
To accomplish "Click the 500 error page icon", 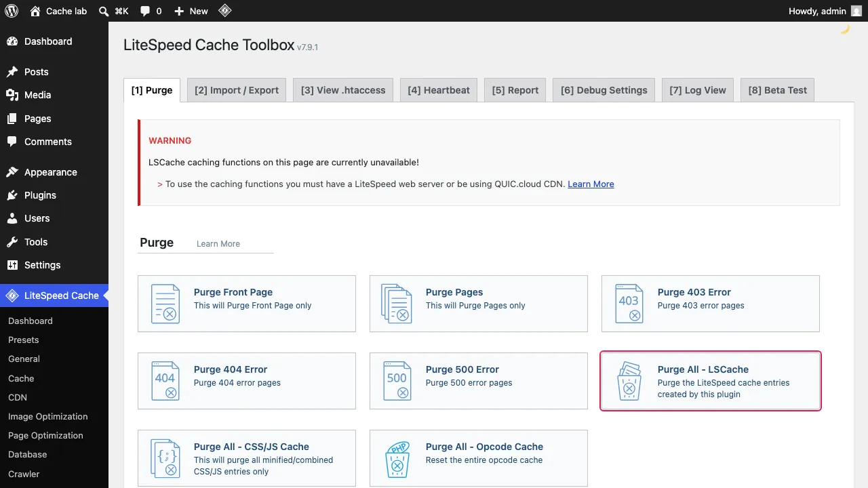I will [x=397, y=381].
